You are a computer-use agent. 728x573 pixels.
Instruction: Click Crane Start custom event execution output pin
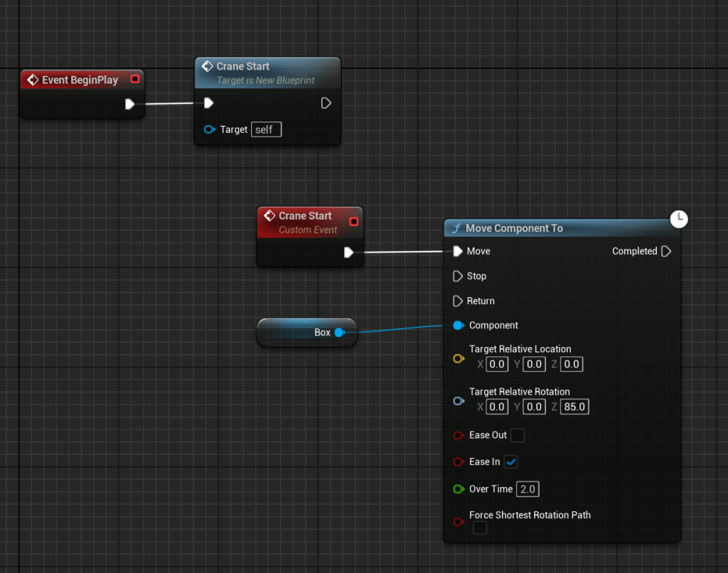tap(348, 252)
